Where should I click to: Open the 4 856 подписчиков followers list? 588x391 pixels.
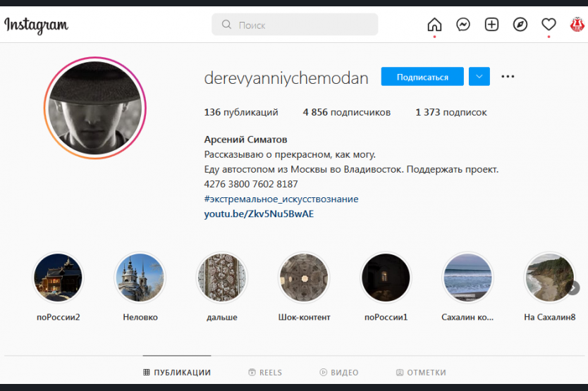[346, 113]
